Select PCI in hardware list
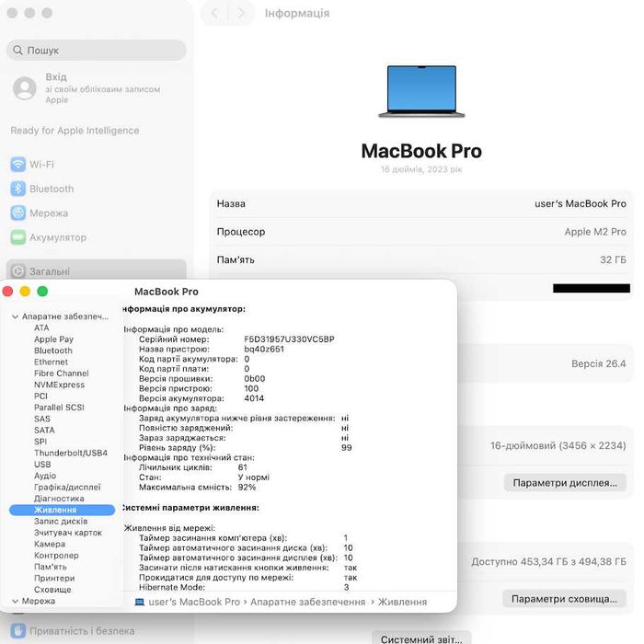644x644 pixels. (40, 396)
